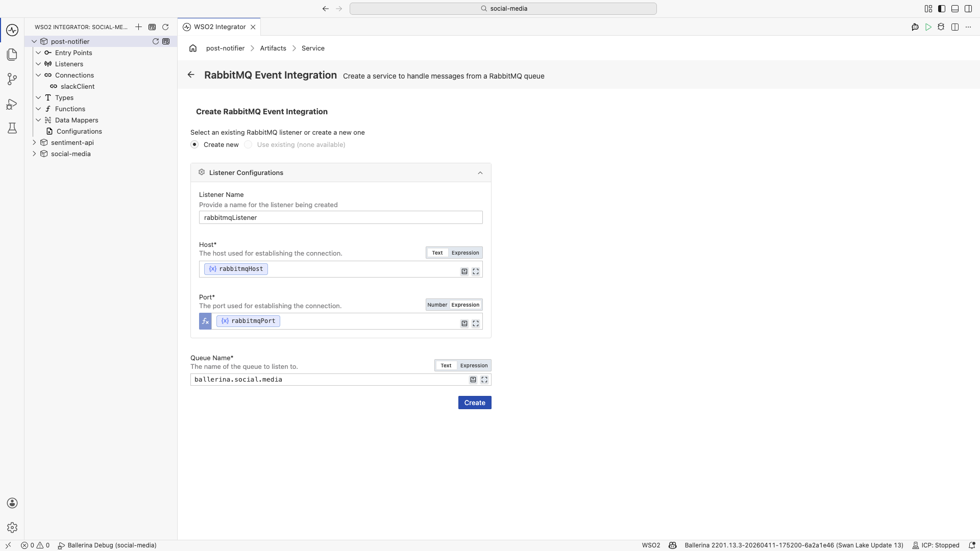Click the refresh icon on post-notifier row
Screen dimensions: 980x551
point(156,41)
